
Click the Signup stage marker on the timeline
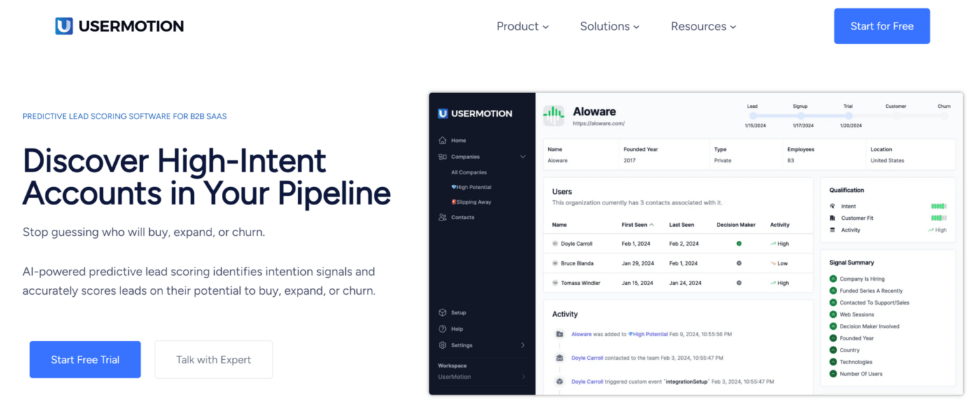point(801,116)
